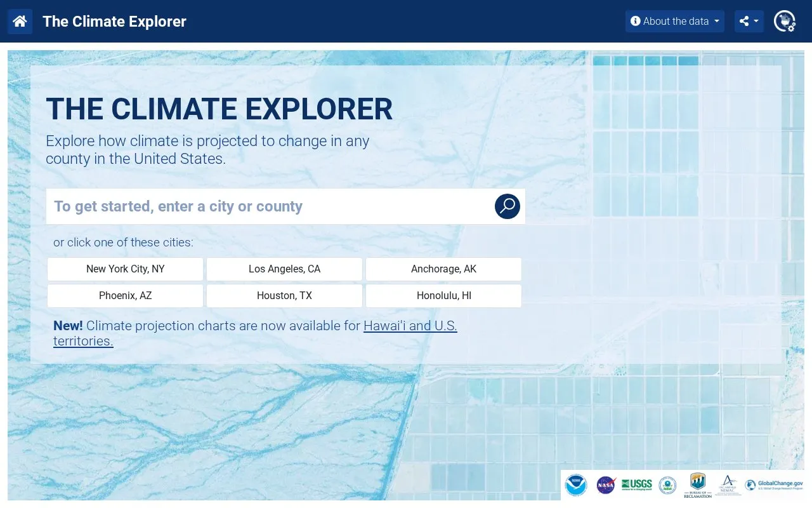Screen dimensions: 812x508
Task: Select the Phoenix, AZ button
Action: 126,296
